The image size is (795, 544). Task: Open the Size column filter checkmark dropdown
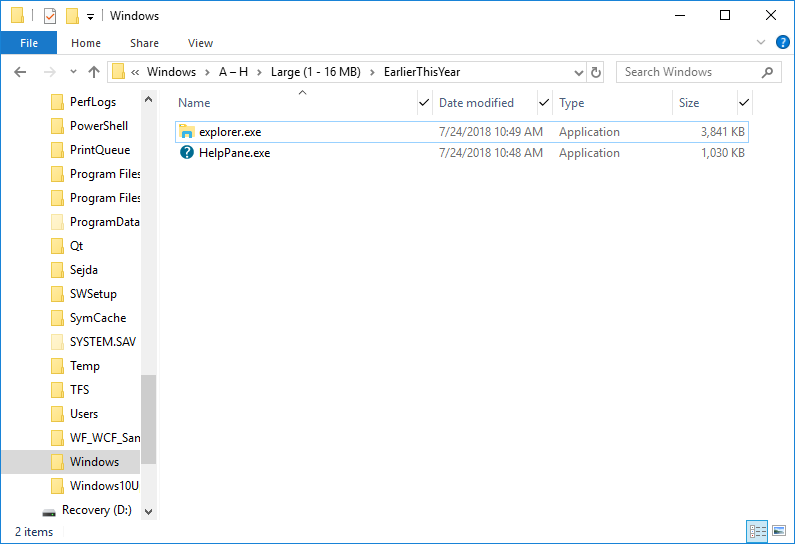point(744,103)
